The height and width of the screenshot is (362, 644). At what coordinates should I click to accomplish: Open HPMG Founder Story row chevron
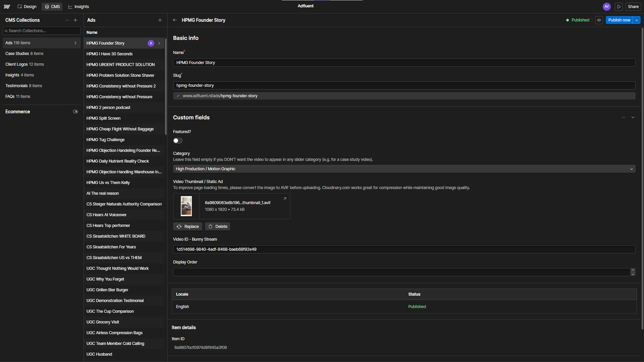[159, 43]
